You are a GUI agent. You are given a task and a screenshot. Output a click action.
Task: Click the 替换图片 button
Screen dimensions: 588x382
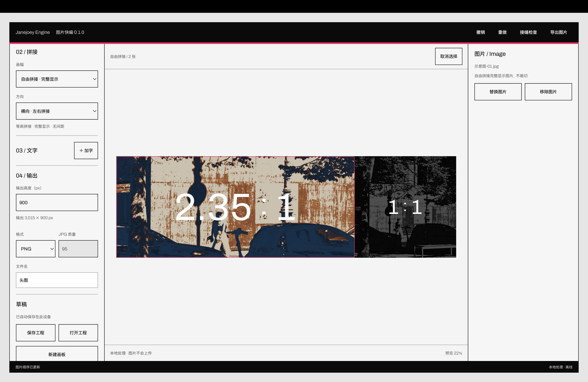(498, 92)
